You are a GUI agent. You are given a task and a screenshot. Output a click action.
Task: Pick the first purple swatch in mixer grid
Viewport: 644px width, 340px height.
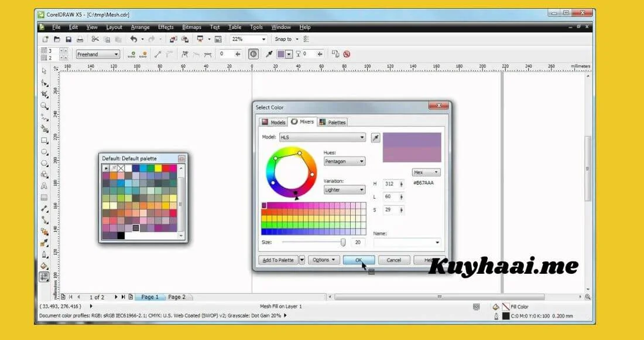point(264,205)
